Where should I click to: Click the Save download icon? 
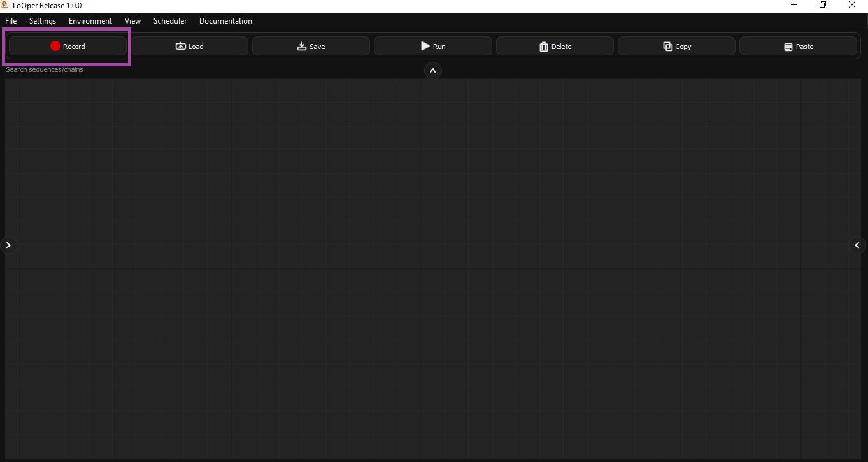click(x=301, y=45)
